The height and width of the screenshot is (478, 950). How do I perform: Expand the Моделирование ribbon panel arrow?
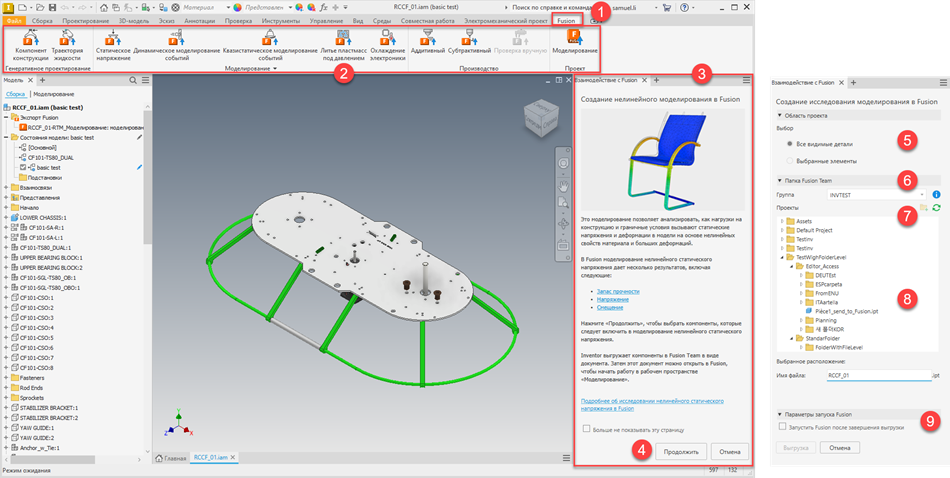(275, 69)
